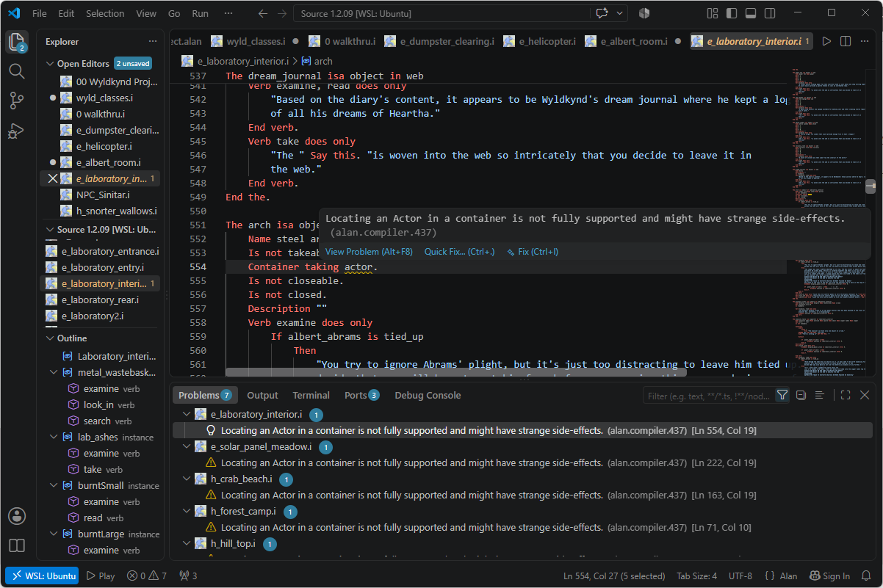Collapse all problems in the panel
The image size is (883, 588).
pyautogui.click(x=801, y=395)
